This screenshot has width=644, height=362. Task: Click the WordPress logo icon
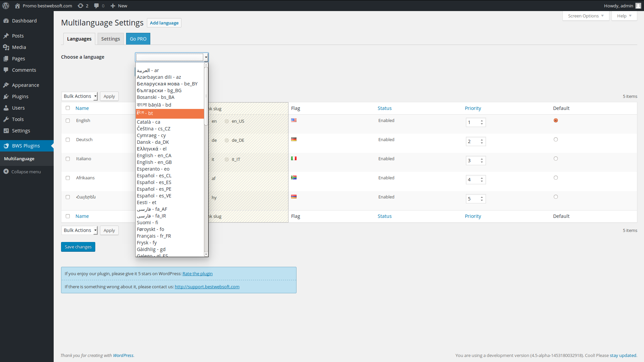point(6,6)
